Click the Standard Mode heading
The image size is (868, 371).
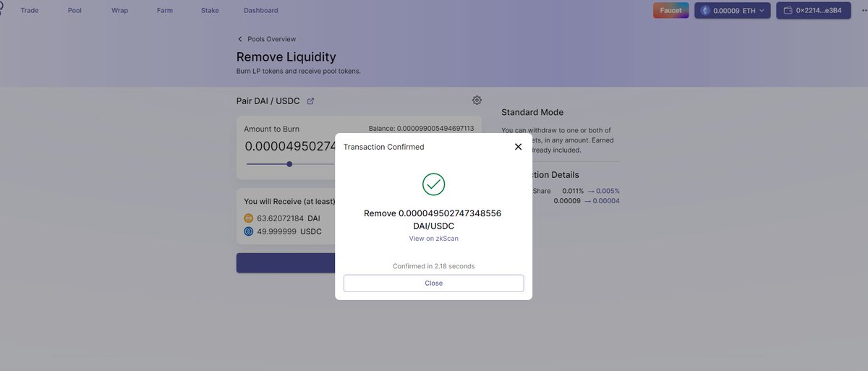532,112
